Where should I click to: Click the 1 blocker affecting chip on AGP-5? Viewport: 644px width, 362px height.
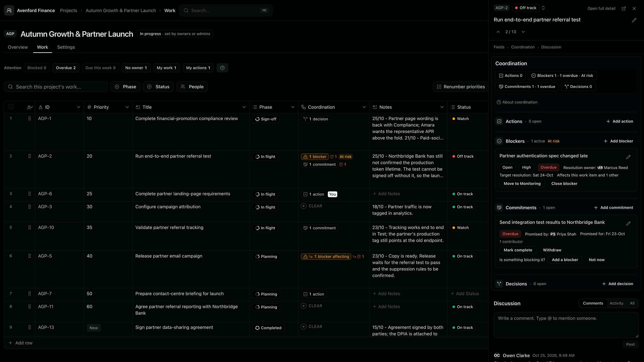point(326,257)
